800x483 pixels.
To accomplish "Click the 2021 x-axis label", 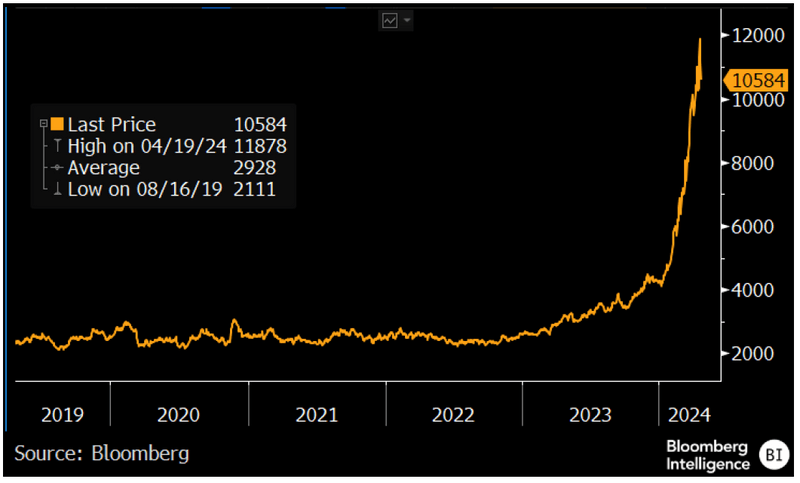I will point(316,415).
